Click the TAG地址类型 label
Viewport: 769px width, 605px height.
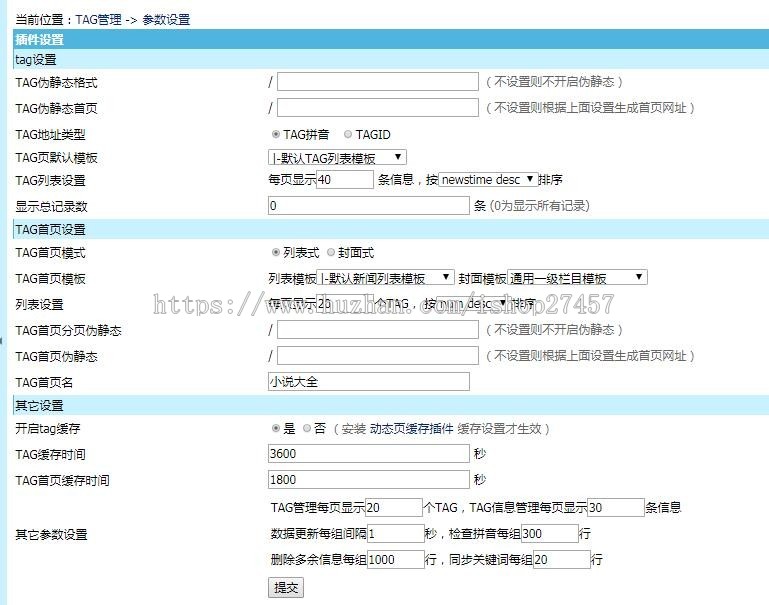click(x=51, y=134)
